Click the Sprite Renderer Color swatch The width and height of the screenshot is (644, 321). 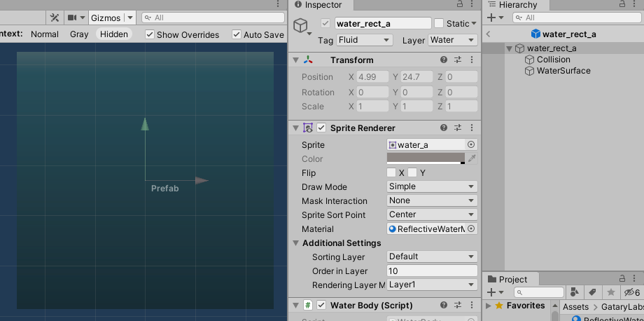(426, 159)
